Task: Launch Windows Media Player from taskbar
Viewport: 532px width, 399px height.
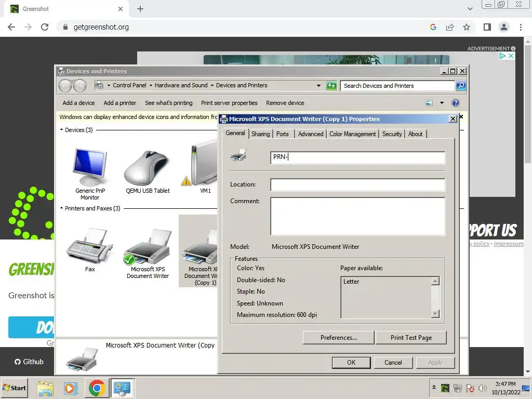Action: click(x=71, y=388)
